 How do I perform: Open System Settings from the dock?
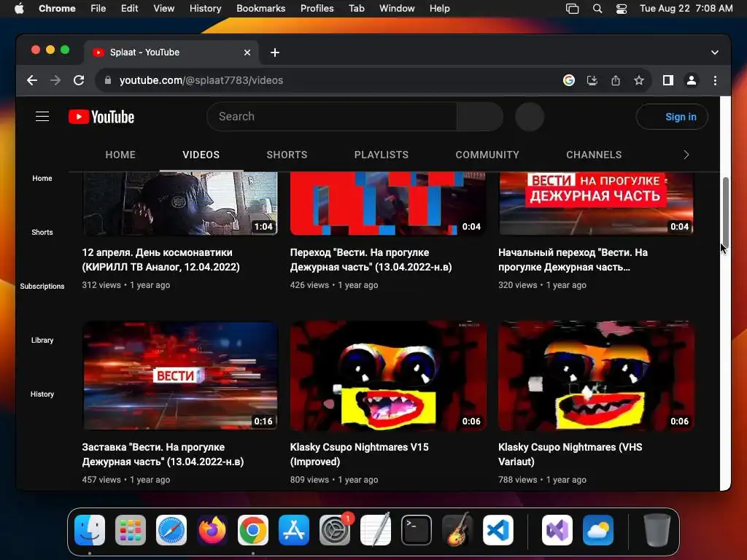pyautogui.click(x=335, y=530)
